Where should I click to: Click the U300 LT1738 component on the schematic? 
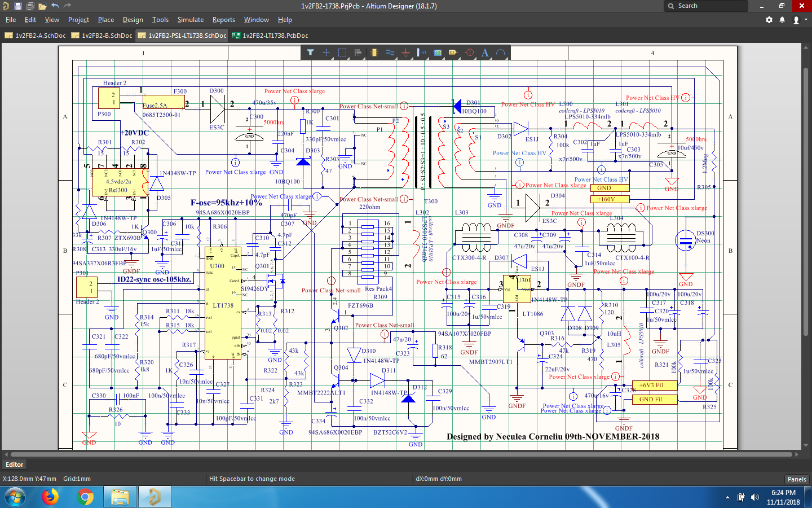pyautogui.click(x=223, y=303)
